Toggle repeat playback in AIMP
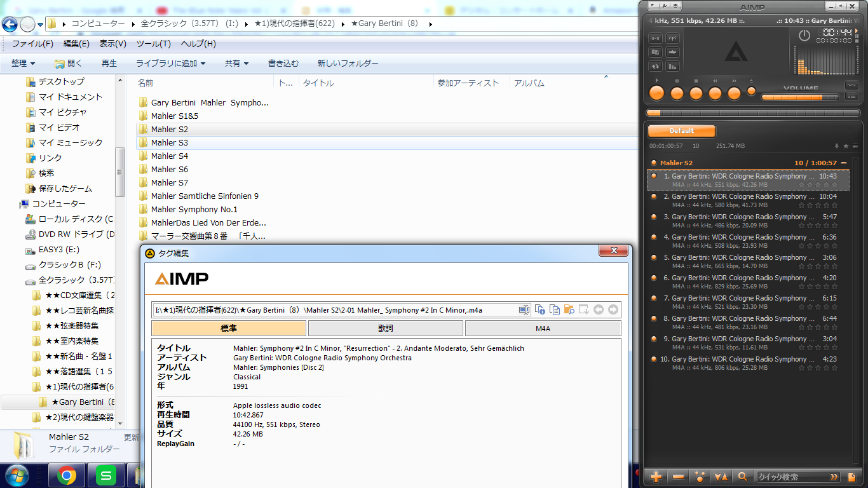Viewport: 868px width, 488px height. [x=656, y=66]
